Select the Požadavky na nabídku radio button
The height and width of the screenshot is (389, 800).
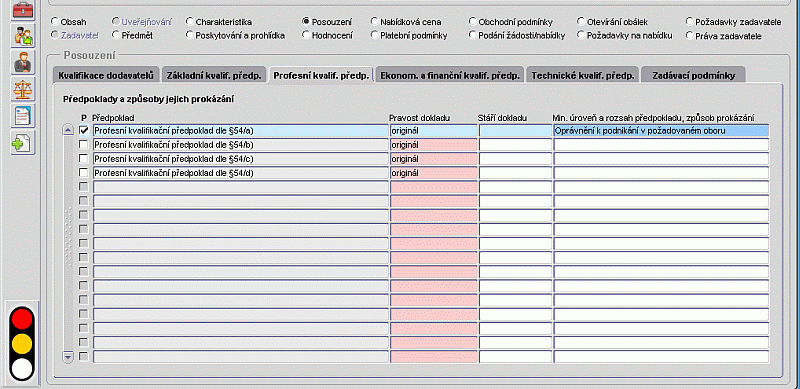(581, 35)
